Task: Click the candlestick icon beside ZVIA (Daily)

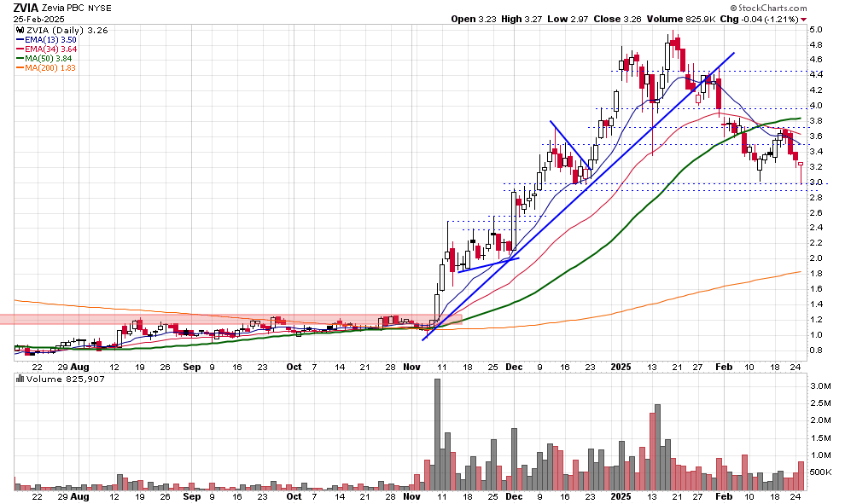Action: coord(20,29)
